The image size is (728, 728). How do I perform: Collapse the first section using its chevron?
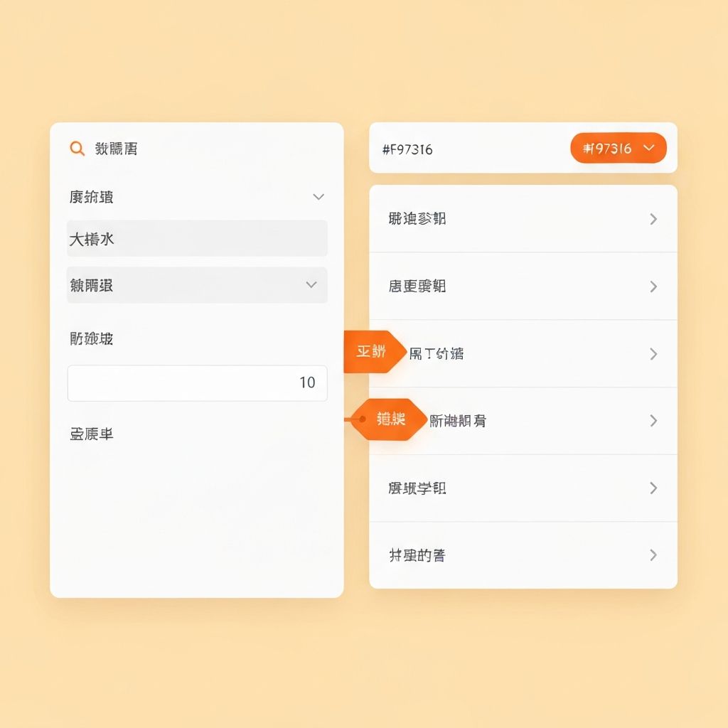[x=318, y=197]
